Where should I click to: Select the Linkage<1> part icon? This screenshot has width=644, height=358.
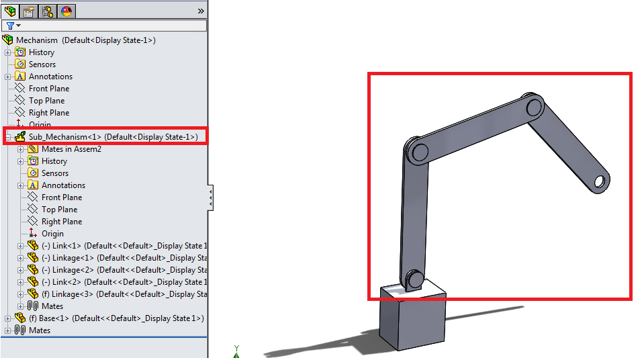click(33, 257)
